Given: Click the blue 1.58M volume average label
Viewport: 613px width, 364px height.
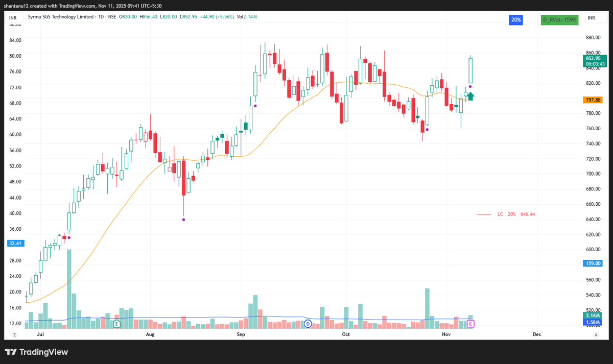Looking at the screenshot, I should point(593,322).
